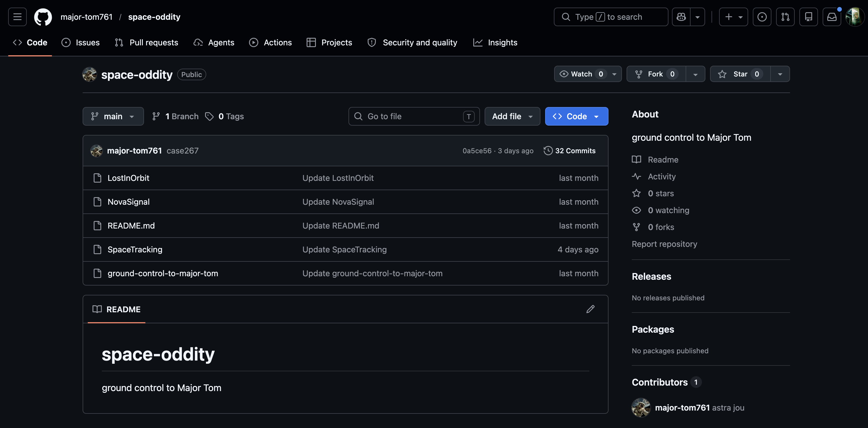The height and width of the screenshot is (428, 868).
Task: Open the Activity link in About
Action: [654, 176]
